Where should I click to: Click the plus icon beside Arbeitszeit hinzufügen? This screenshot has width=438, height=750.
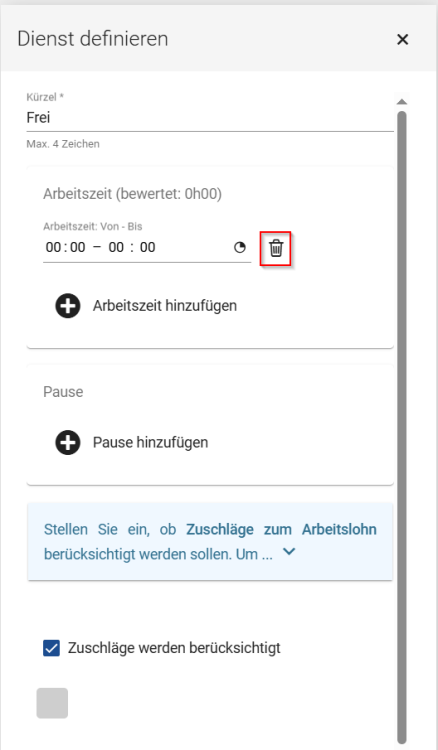pyautogui.click(x=68, y=306)
